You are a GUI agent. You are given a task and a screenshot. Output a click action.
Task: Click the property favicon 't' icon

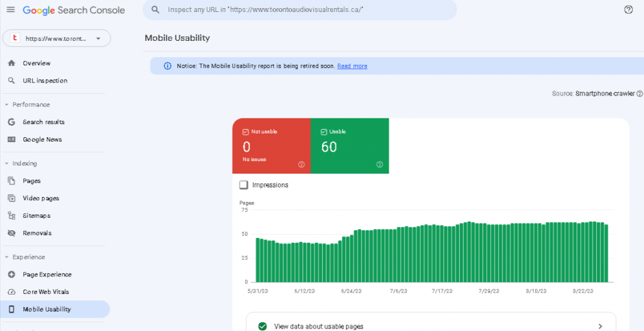[15, 38]
